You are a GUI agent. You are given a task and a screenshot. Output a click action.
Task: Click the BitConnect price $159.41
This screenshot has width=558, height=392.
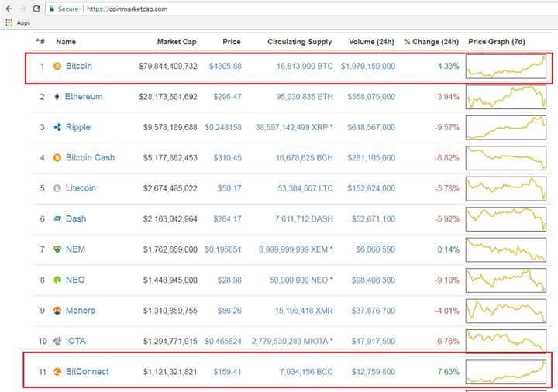tap(227, 372)
